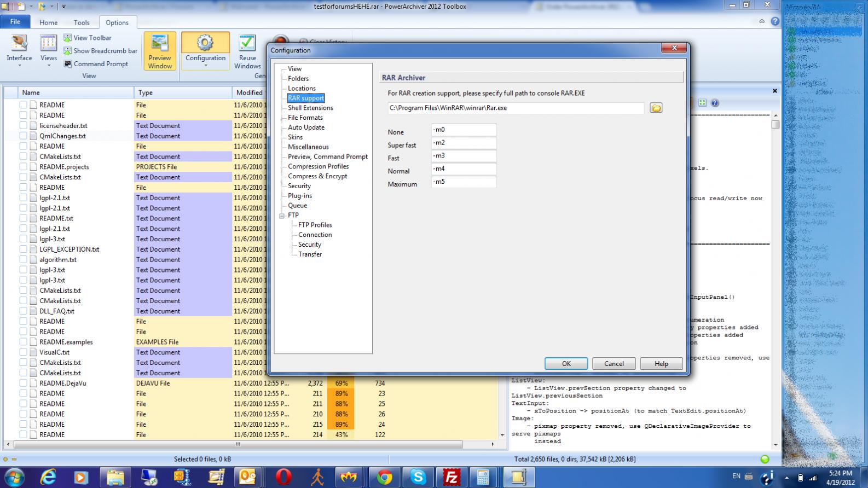Image resolution: width=868 pixels, height=488 pixels.
Task: Open the Calculator taskbar icon
Action: tap(482, 477)
